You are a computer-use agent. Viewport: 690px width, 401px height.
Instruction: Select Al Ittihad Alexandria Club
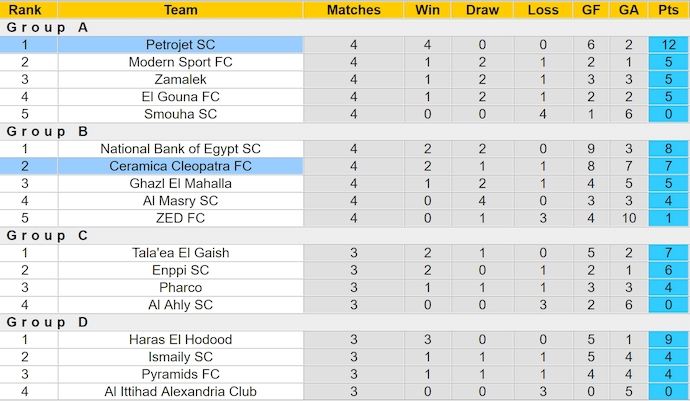tap(180, 391)
